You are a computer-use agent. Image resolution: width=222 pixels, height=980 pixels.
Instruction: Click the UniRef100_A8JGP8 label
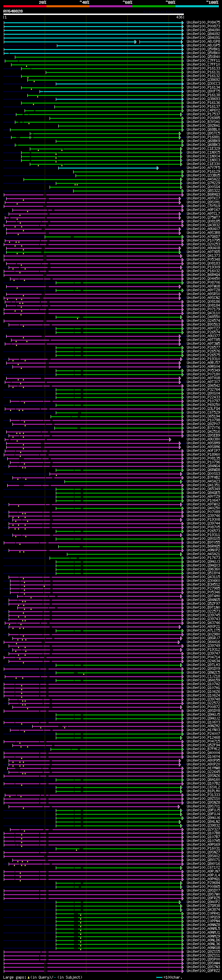click(x=203, y=41)
